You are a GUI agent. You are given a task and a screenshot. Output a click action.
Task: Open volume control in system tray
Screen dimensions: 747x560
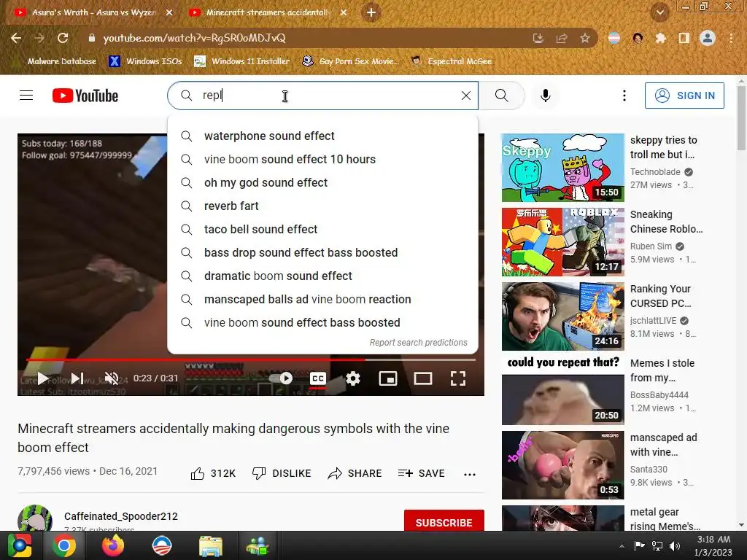pos(675,546)
